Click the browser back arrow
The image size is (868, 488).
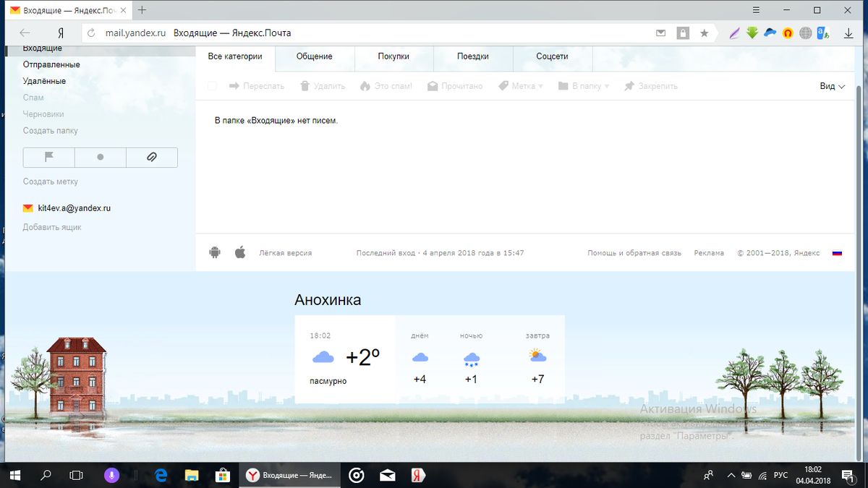click(25, 33)
